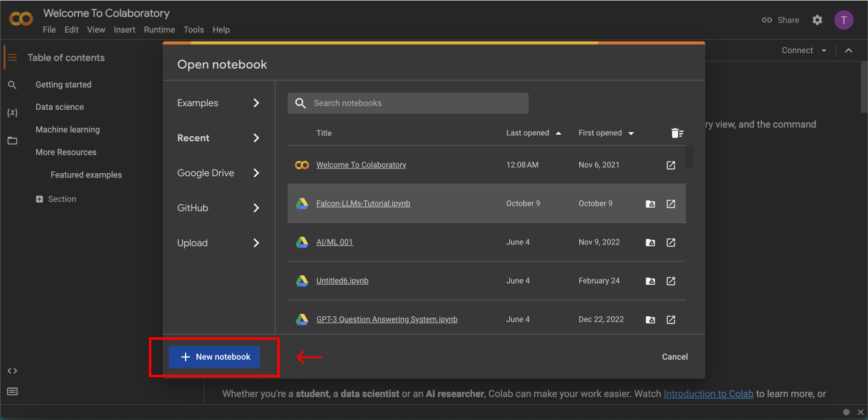868x420 pixels.
Task: Open the Edit menu
Action: click(x=72, y=30)
